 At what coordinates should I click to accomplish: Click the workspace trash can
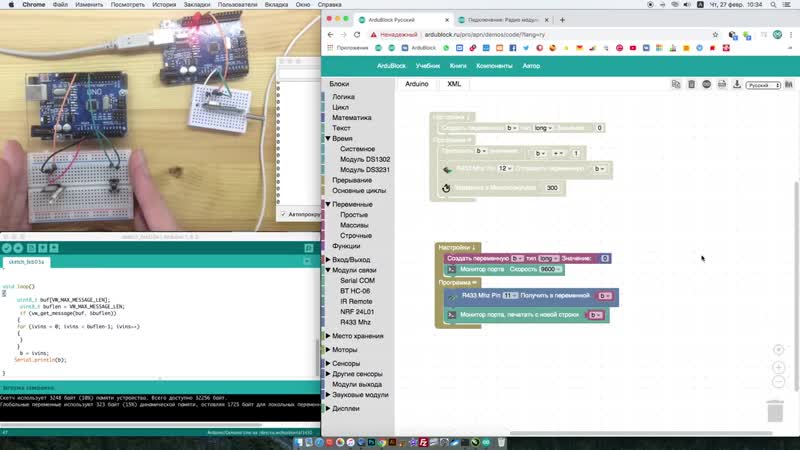[775, 411]
